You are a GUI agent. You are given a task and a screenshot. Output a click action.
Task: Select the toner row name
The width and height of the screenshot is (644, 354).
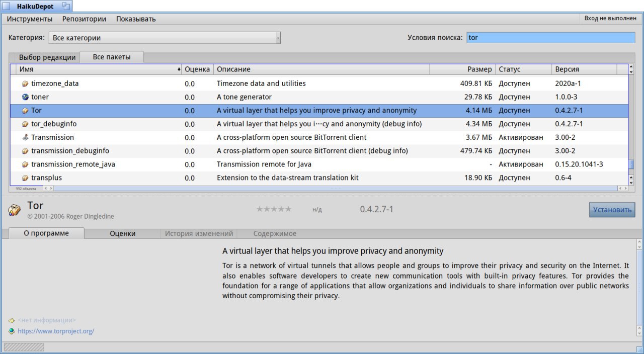[x=40, y=97]
